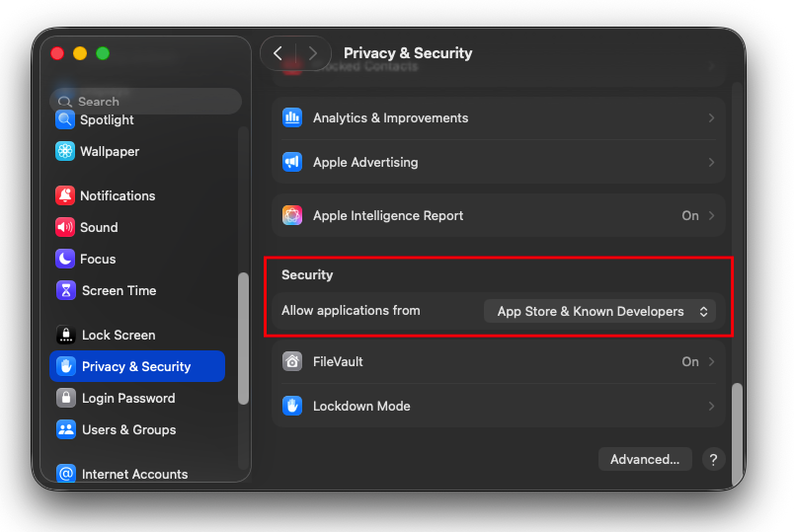
Task: Click the Spotlight sidebar icon
Action: click(65, 120)
